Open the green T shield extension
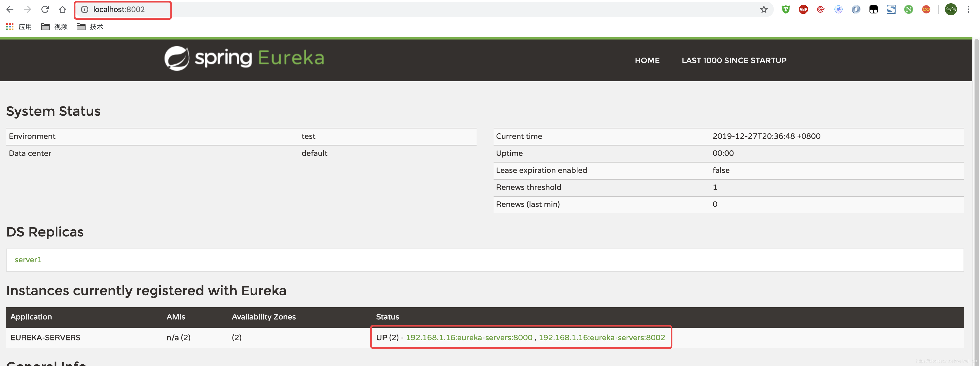The height and width of the screenshot is (366, 980). pyautogui.click(x=786, y=10)
